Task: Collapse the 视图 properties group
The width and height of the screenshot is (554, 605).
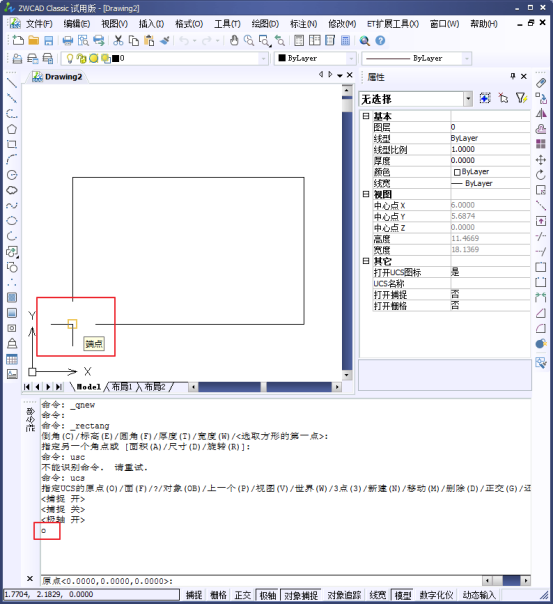Action: click(366, 194)
